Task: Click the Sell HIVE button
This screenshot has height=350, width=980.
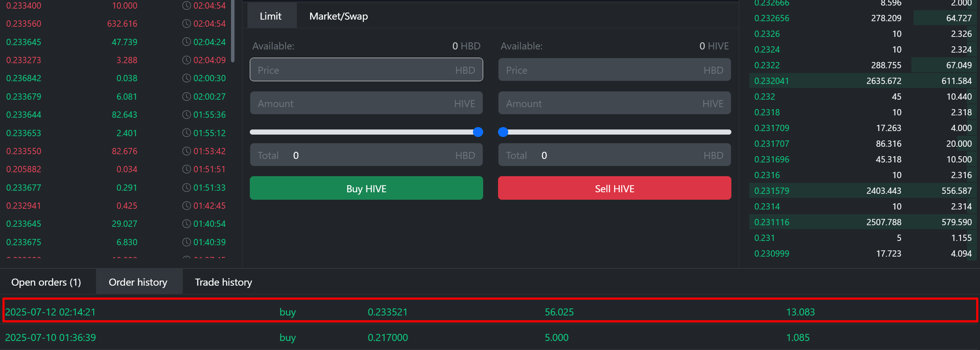Action: (x=615, y=188)
